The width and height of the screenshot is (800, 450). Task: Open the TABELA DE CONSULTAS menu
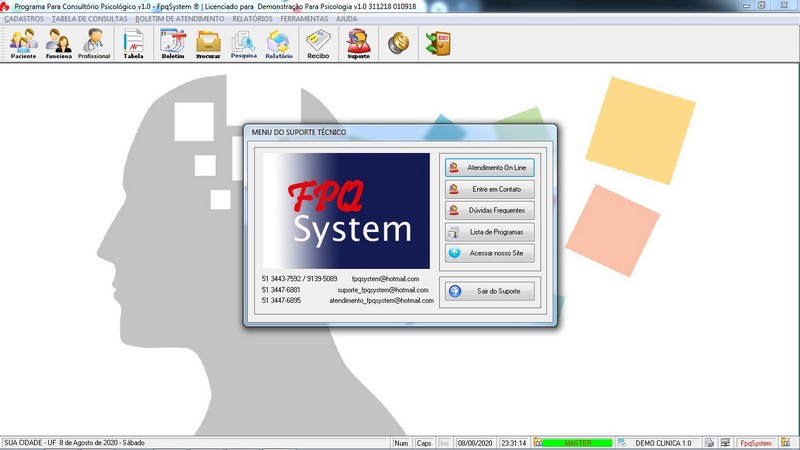tap(89, 19)
